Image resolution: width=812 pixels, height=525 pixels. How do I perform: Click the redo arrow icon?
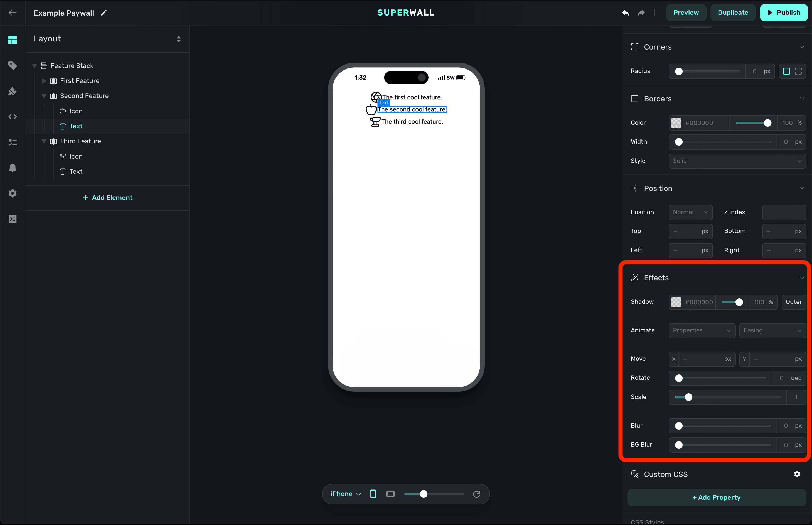pos(641,13)
